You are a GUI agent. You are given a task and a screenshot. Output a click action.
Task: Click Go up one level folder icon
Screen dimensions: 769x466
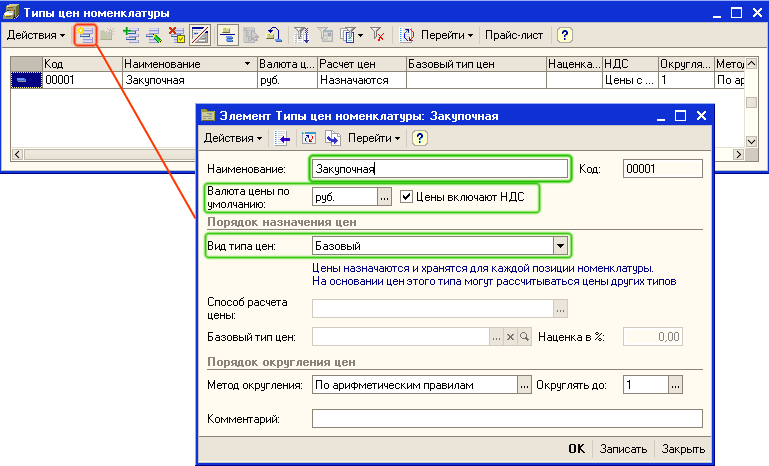tap(274, 35)
